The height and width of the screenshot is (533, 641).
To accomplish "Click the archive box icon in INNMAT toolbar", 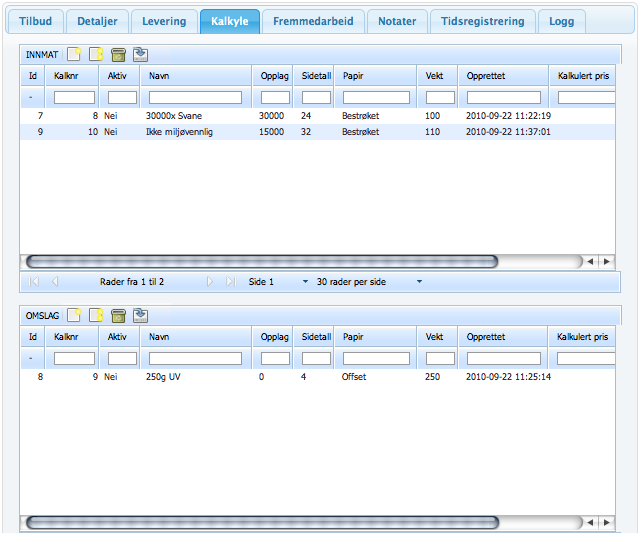I will [119, 53].
